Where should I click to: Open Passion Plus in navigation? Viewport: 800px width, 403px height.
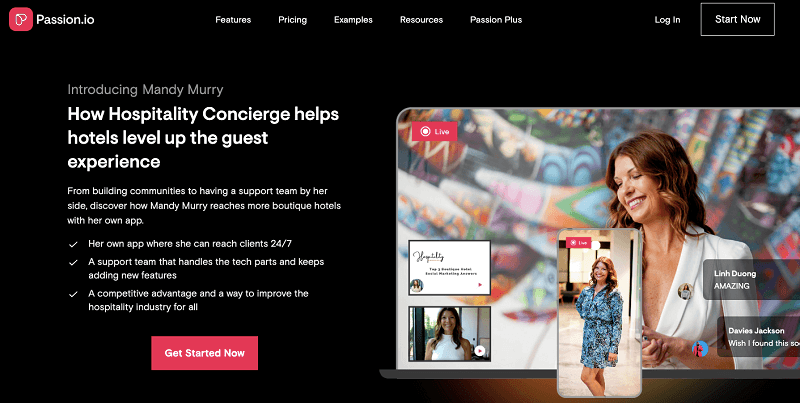coord(496,20)
